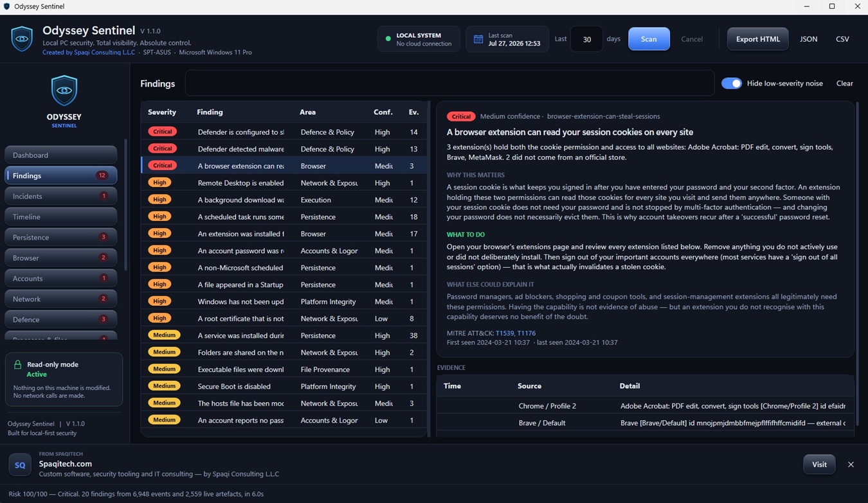Select 'A root certificate that is not' finding
The image size is (868, 503).
[x=284, y=319]
